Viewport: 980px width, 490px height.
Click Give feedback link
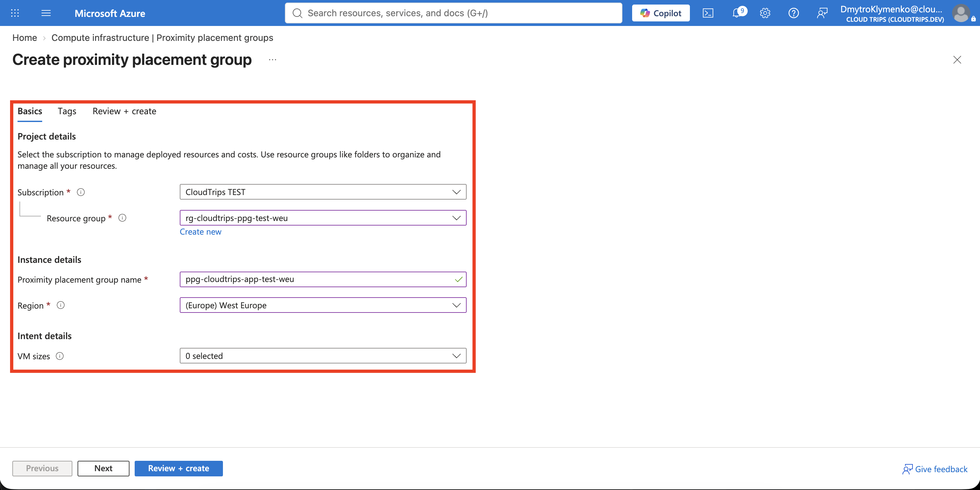[935, 469]
